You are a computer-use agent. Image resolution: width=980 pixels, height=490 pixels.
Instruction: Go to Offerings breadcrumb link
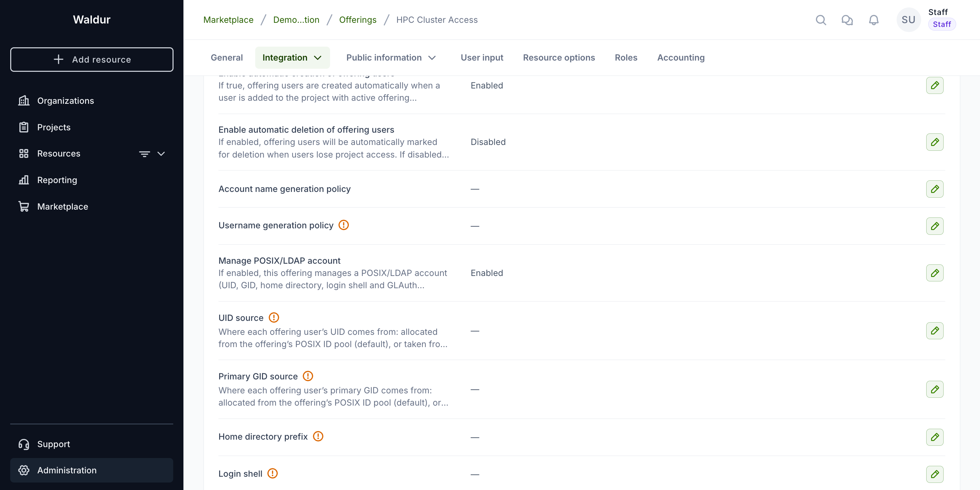357,20
